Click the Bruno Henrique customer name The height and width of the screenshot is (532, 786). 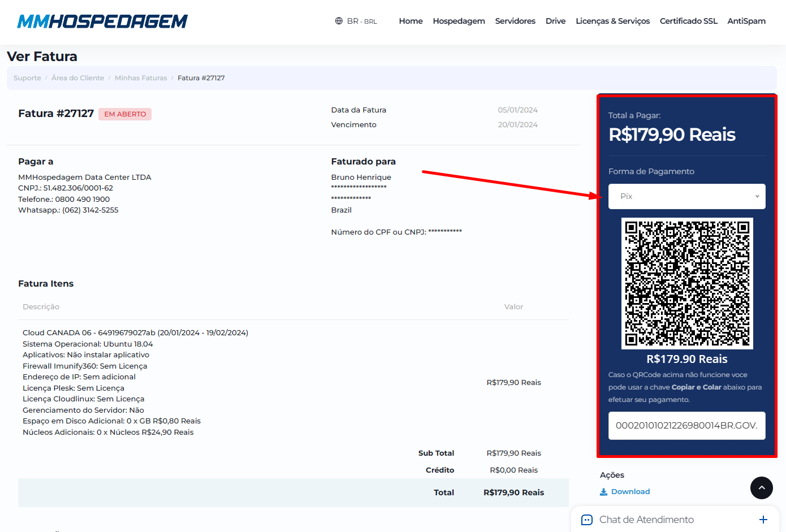point(361,178)
